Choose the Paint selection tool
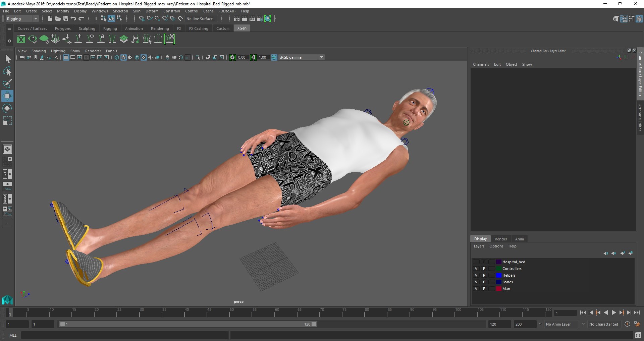Viewport: 644px width, 341px height. (7, 83)
